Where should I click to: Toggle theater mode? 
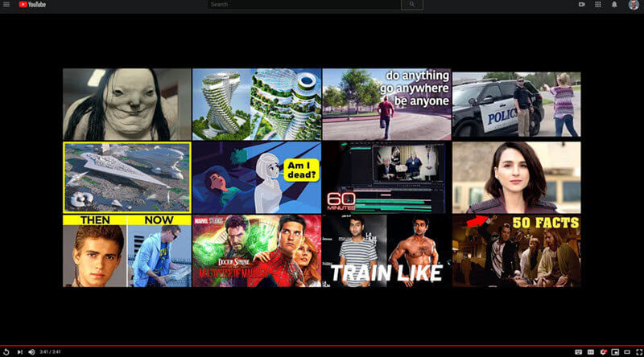(x=627, y=352)
